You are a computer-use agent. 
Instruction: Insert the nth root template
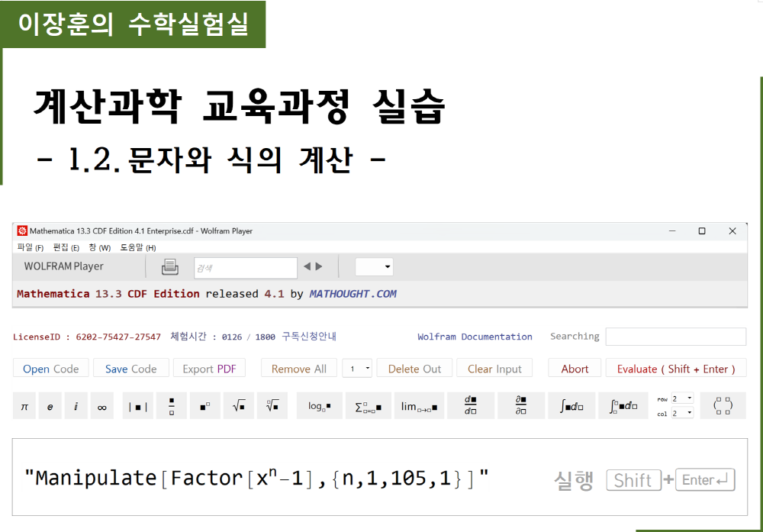(272, 406)
